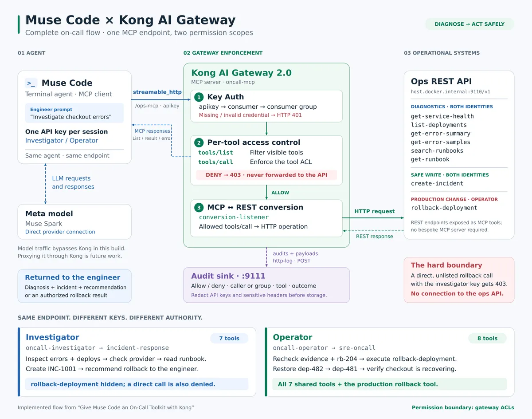
Task: Click the 'Audit sink · :9111' heading
Action: (x=228, y=276)
